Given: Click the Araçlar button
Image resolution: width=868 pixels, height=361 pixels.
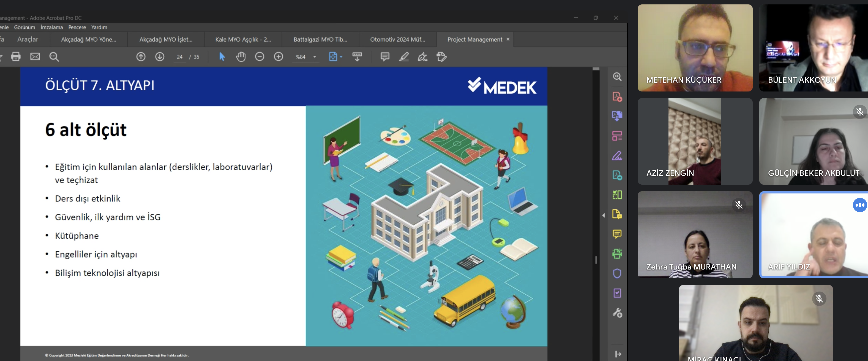Looking at the screenshot, I should (x=28, y=39).
